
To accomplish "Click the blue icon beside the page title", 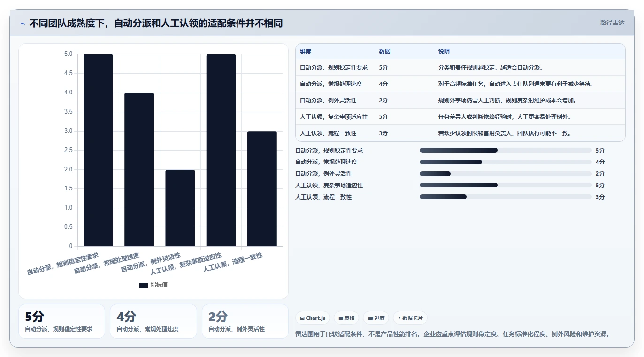I will pos(22,23).
